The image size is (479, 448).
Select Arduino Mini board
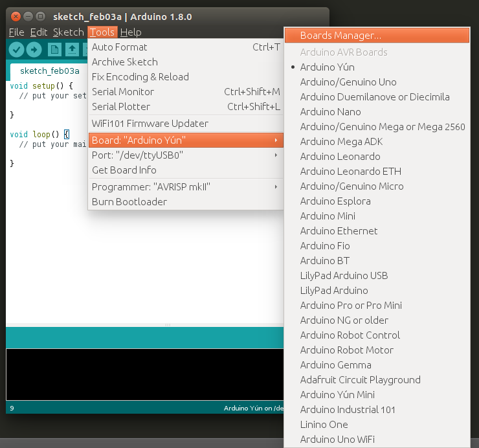point(377,216)
